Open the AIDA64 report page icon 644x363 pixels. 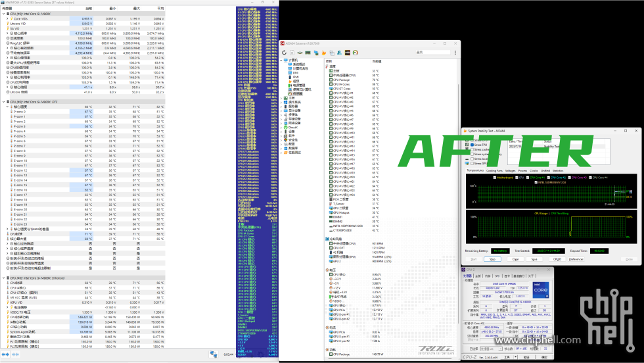pos(292,53)
